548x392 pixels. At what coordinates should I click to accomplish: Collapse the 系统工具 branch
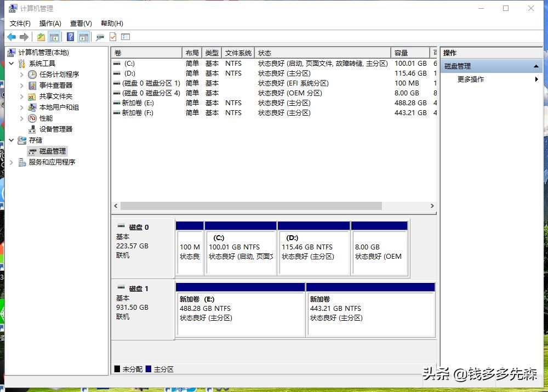(12, 63)
